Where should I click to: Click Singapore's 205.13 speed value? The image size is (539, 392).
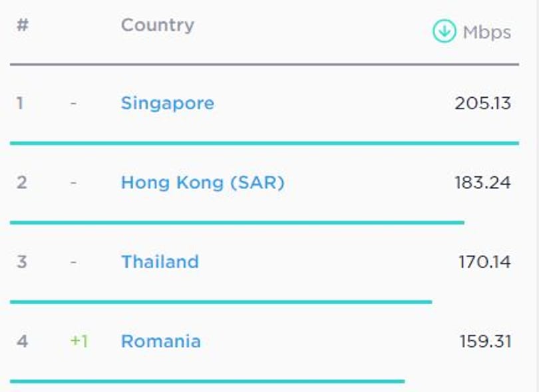[x=482, y=103]
